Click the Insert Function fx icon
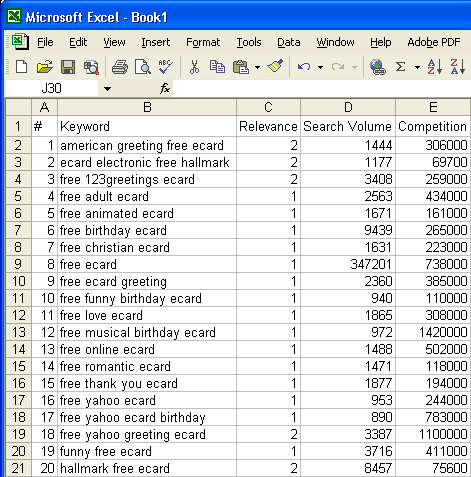Viewport: 471px width, 477px height. point(165,88)
